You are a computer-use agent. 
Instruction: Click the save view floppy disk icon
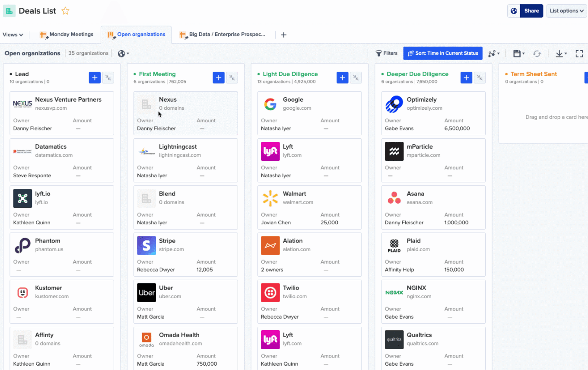pyautogui.click(x=518, y=54)
